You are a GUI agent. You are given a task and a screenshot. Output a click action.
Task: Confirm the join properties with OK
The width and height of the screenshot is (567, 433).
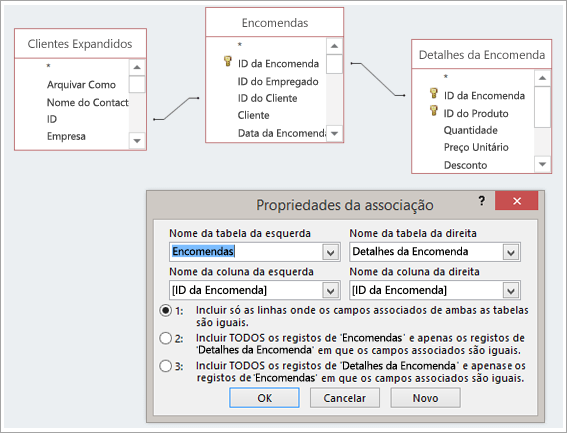[264, 398]
